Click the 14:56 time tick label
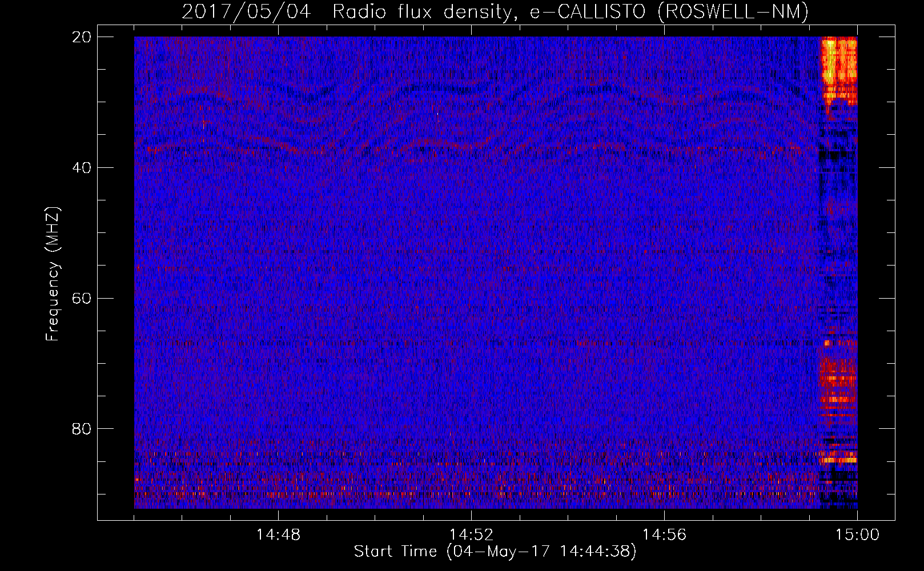The height and width of the screenshot is (571, 924). click(x=664, y=535)
